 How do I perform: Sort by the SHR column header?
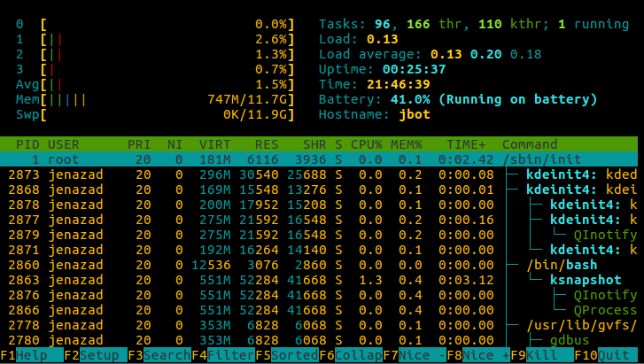click(x=314, y=144)
